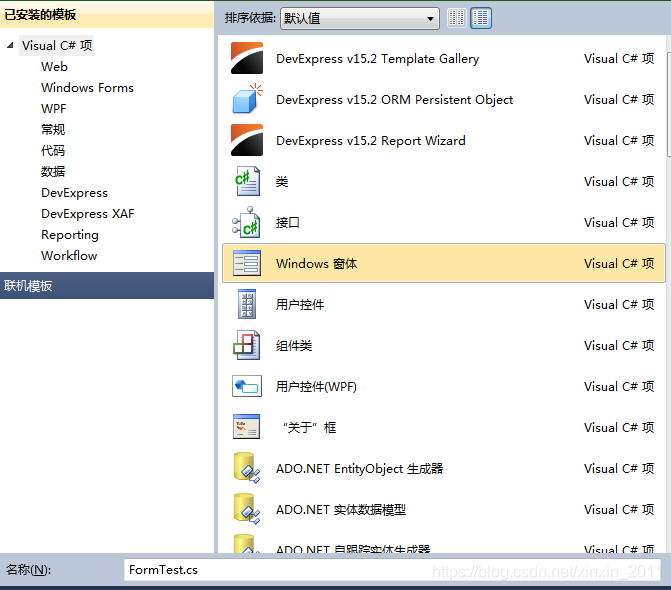
Task: Open the 排序依据 sort dropdown
Action: point(359,18)
